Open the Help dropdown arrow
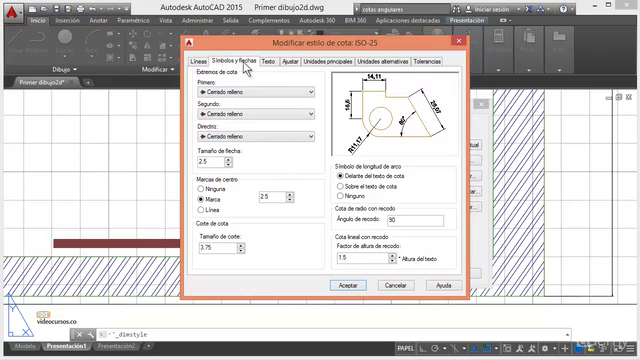The height and width of the screenshot is (360, 640). pyautogui.click(x=572, y=9)
